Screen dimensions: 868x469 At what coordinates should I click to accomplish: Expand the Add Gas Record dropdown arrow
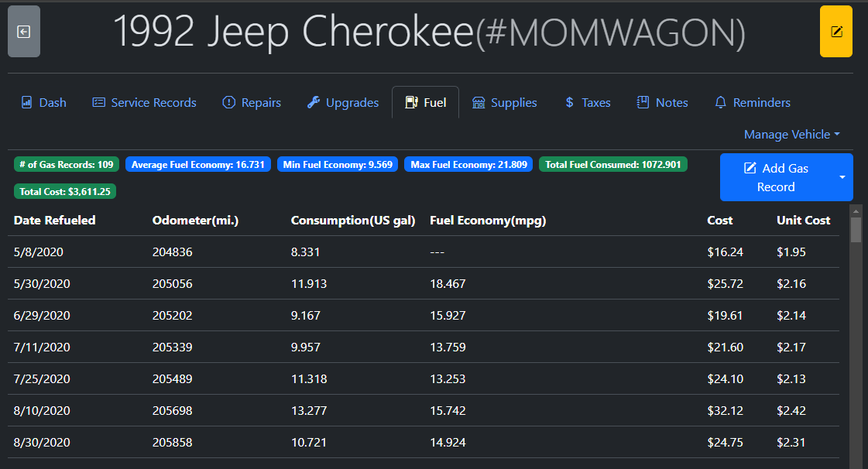click(x=842, y=177)
